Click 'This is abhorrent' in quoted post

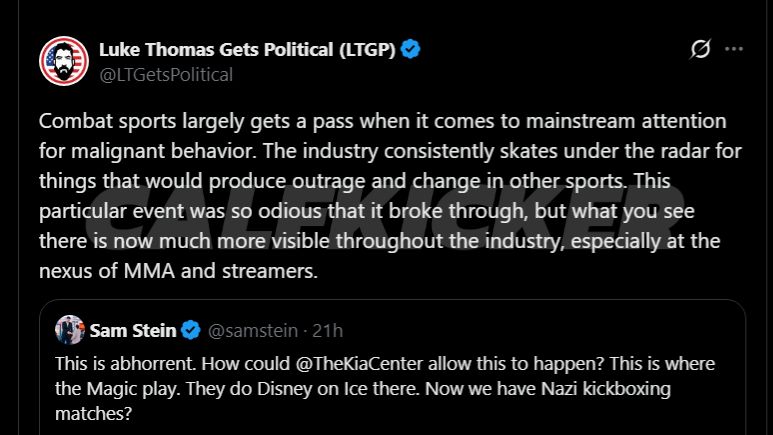click(x=126, y=363)
